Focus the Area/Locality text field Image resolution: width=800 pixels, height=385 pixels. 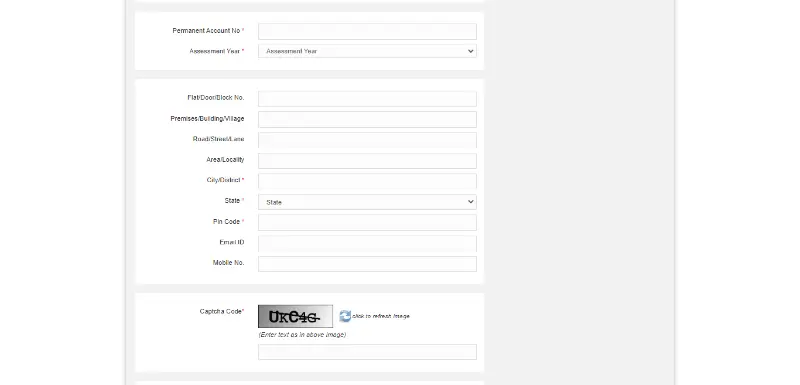tap(367, 161)
